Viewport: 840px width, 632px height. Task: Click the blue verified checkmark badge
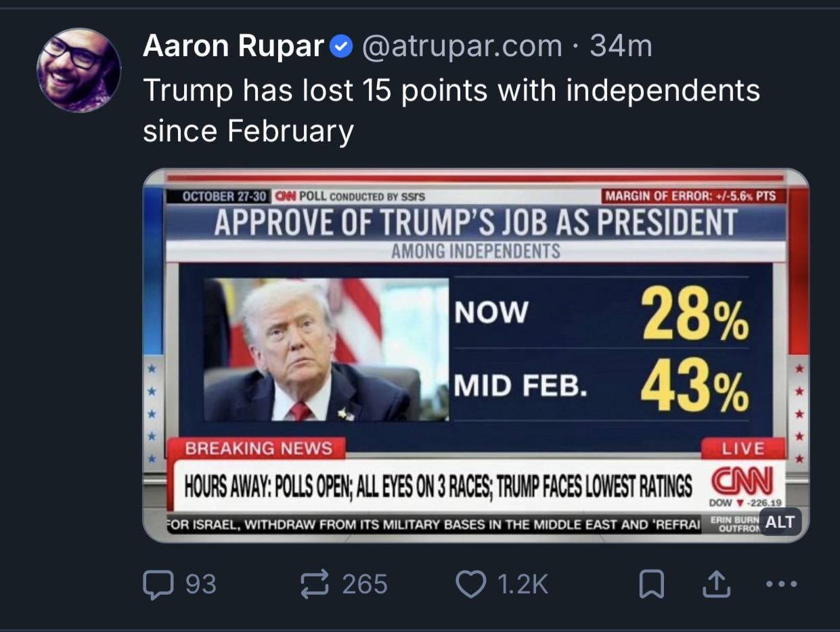[342, 47]
